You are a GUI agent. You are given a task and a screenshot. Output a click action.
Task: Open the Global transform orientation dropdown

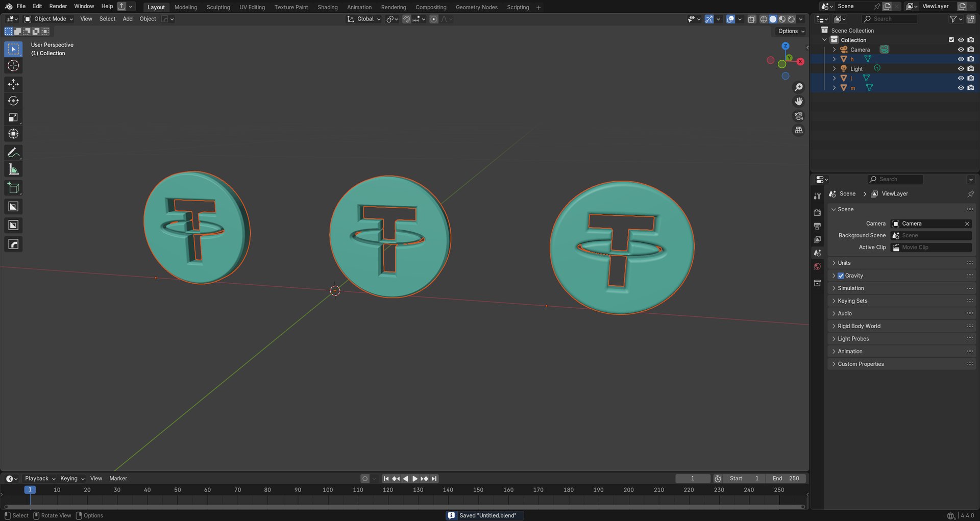tap(363, 19)
